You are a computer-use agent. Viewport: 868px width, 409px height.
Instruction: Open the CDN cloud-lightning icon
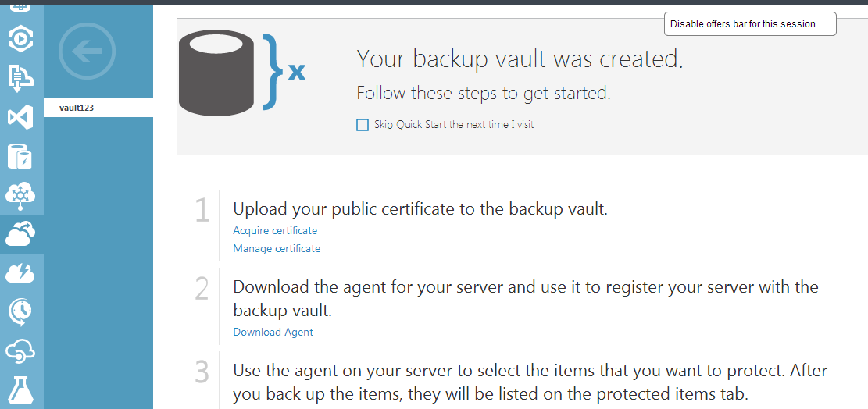pyautogui.click(x=21, y=274)
